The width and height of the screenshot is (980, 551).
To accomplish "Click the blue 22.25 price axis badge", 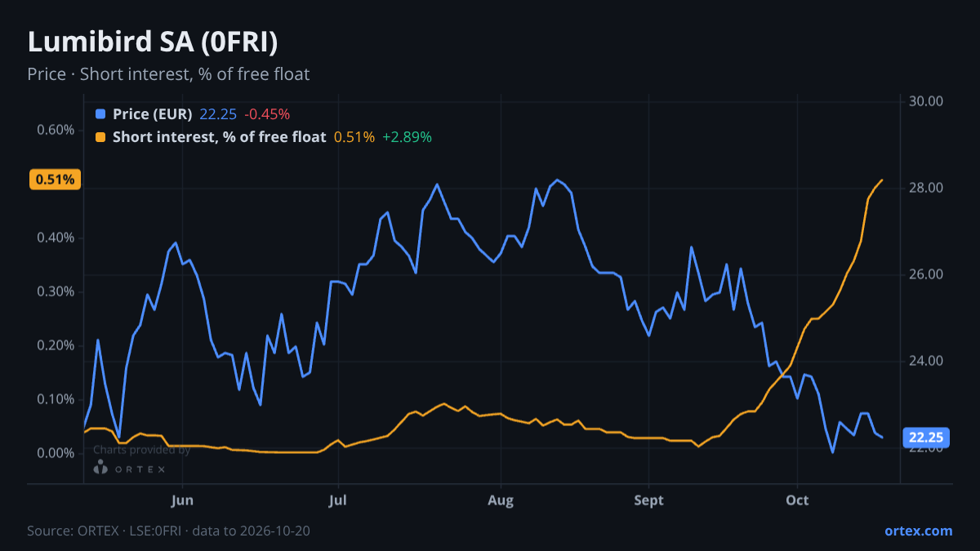I will [x=926, y=438].
